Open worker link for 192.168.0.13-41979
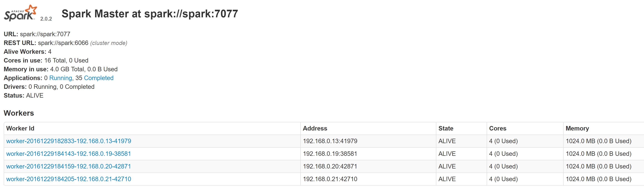Image resolution: width=644 pixels, height=194 pixels. coord(69,141)
